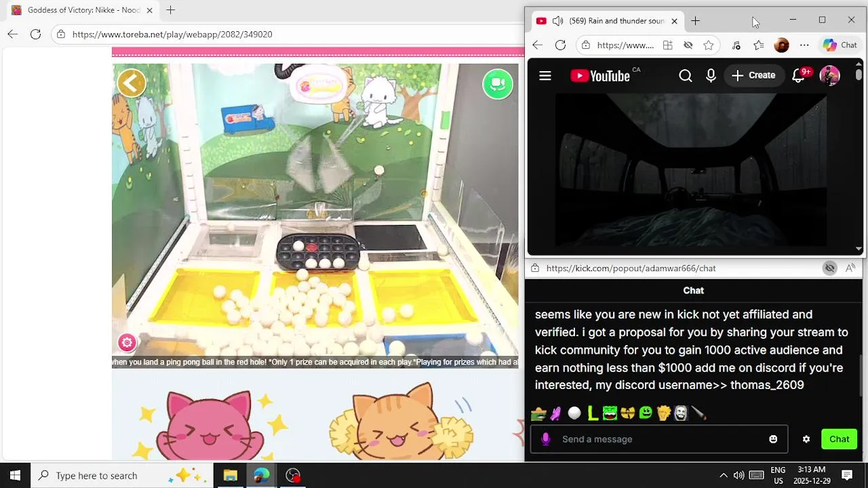The image size is (868, 488).
Task: Refresh the YouTube page in Edge
Action: coord(560,45)
